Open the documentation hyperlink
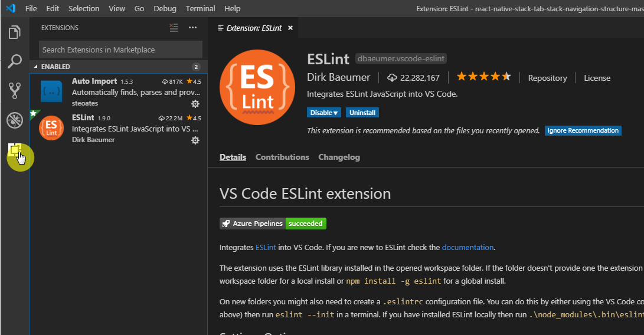 click(x=468, y=248)
